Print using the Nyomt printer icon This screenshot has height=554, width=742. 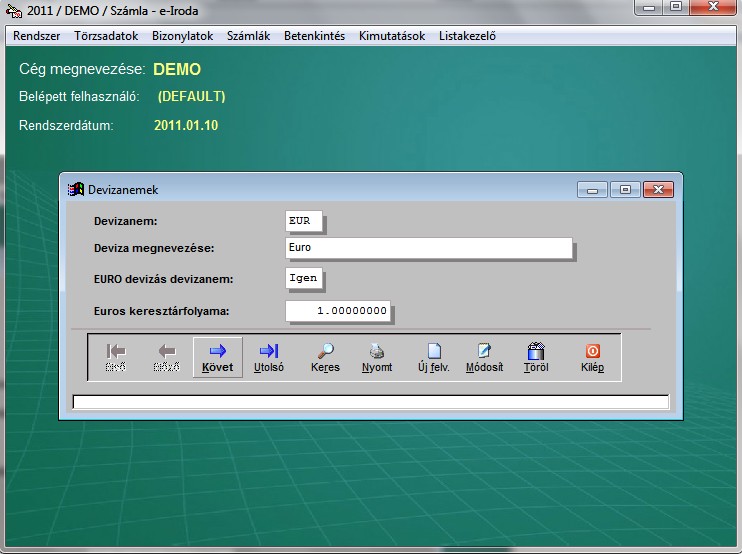coord(377,357)
